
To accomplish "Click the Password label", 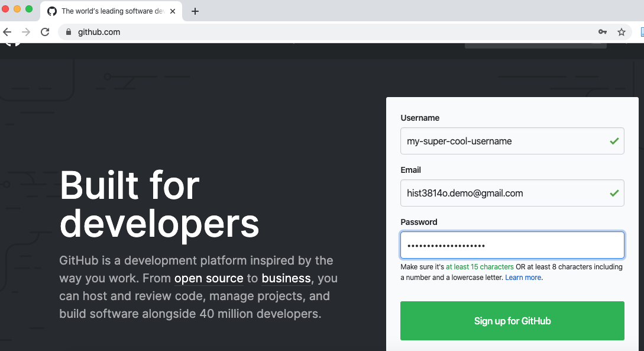I will (419, 223).
